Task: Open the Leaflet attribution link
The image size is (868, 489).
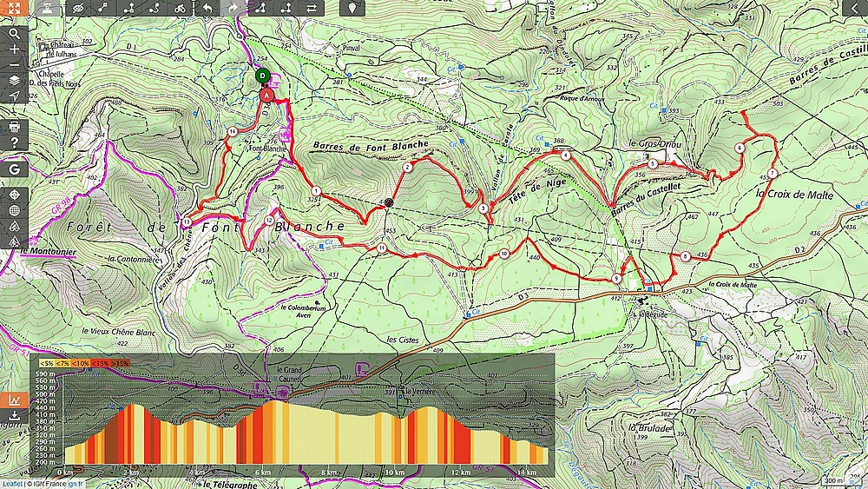Action: pyautogui.click(x=11, y=484)
